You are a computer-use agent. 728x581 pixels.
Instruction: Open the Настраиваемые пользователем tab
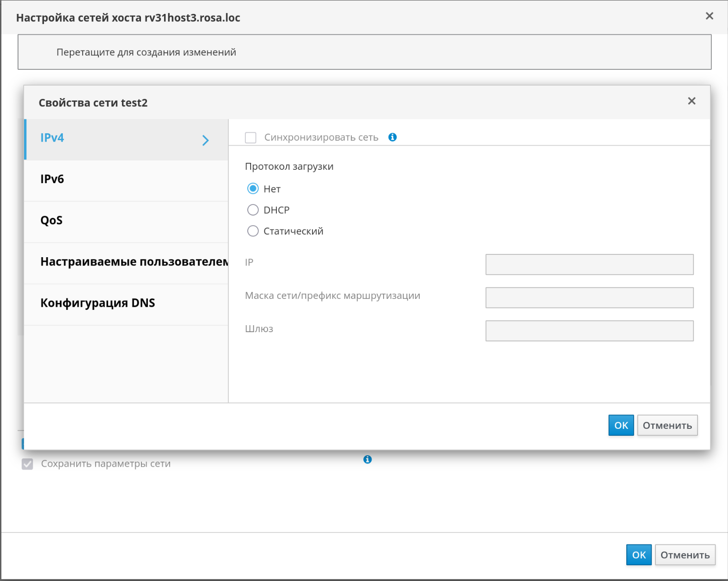[126, 262]
